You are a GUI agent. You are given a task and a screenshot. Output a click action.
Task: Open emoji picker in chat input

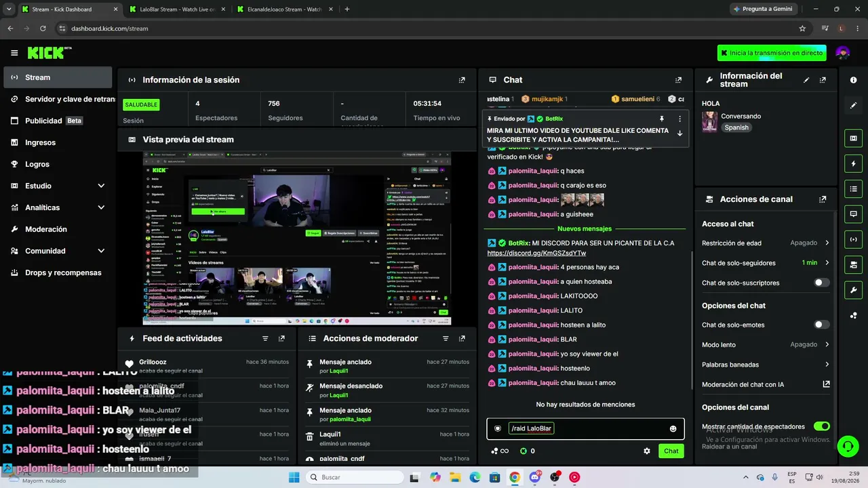tap(673, 428)
